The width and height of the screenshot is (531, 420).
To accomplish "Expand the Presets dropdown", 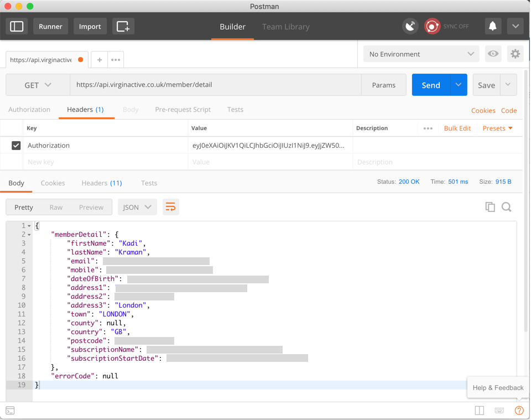I will [497, 128].
